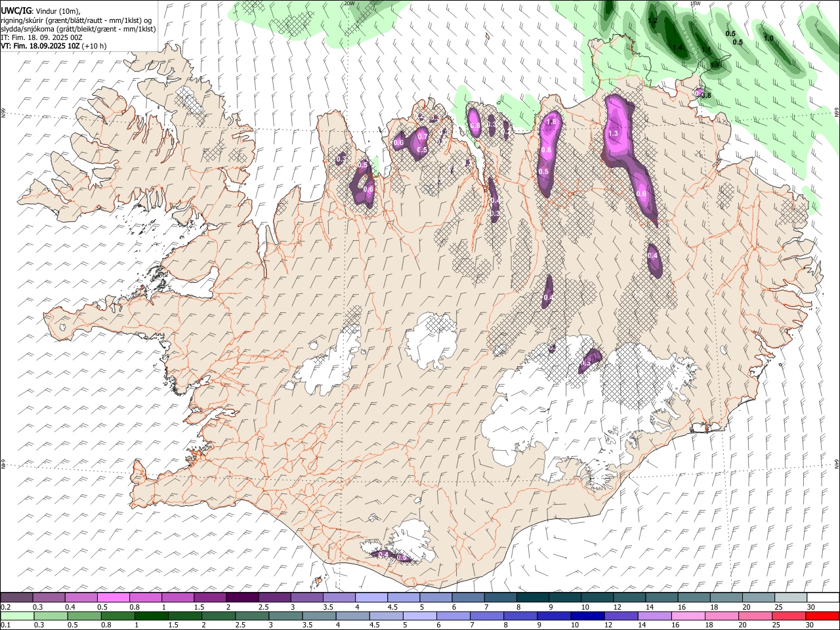Select the bright magenta 0.5 snow legend swatch
Image resolution: width=840 pixels, height=630 pixels.
click(x=113, y=597)
